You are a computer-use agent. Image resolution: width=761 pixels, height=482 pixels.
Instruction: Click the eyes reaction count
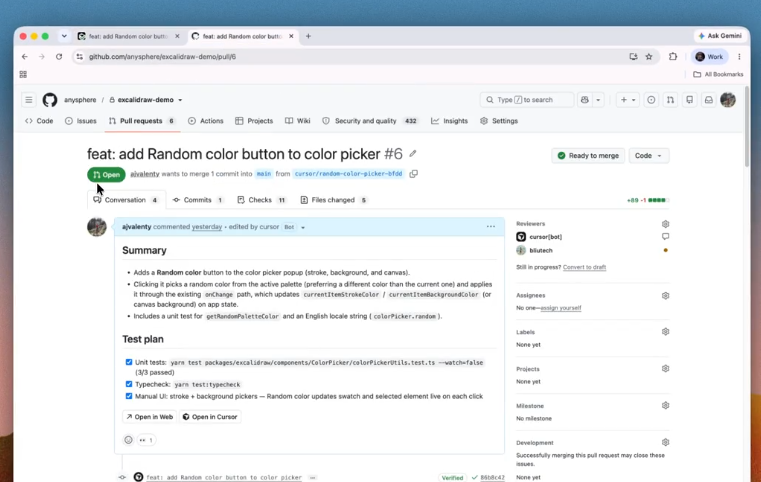(x=146, y=440)
